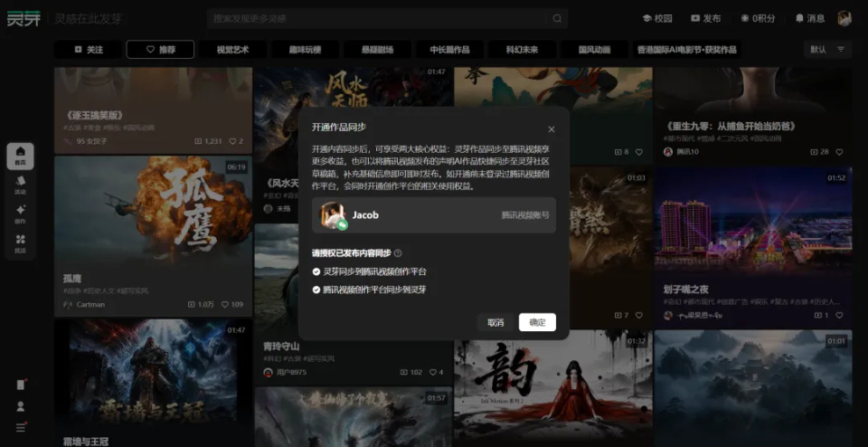Open 香港国际AI电影节·获奖作品 tab

(x=687, y=49)
